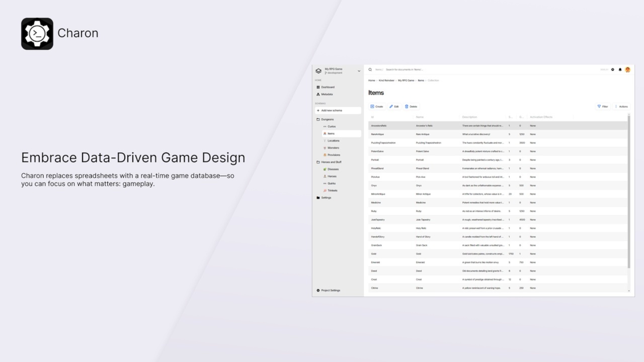Viewport: 644px width, 362px height.
Task: Click the HandofGlory id cell
Action: pos(378,237)
